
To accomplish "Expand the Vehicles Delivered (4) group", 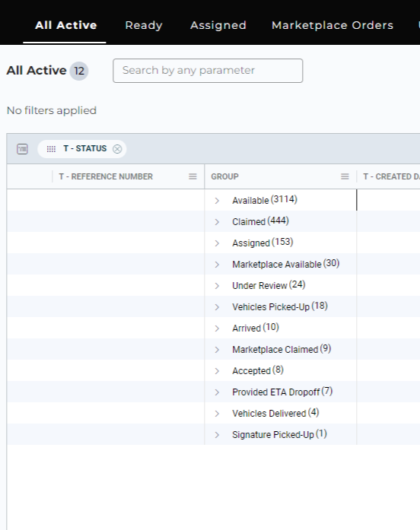I will click(x=217, y=414).
